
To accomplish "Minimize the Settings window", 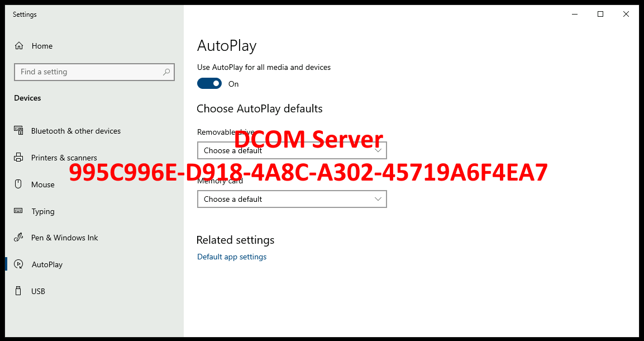I will (x=575, y=15).
